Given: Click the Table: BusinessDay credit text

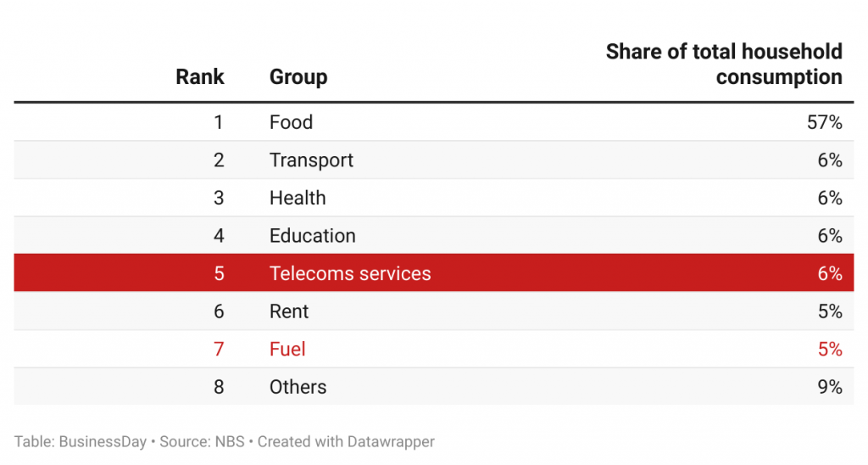Looking at the screenshot, I should pos(80,442).
